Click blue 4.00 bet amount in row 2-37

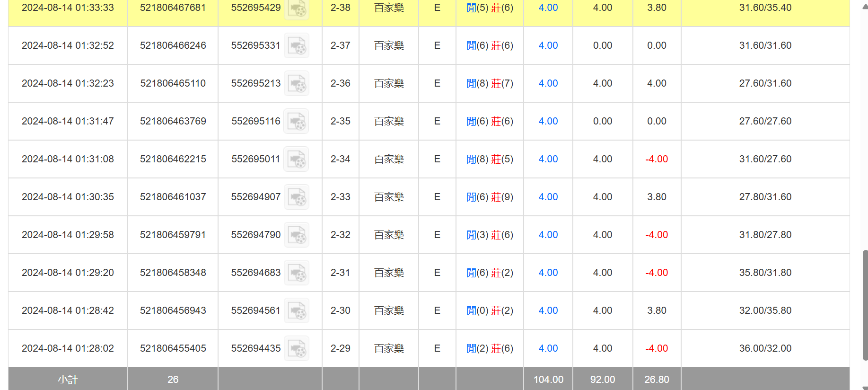pos(548,45)
